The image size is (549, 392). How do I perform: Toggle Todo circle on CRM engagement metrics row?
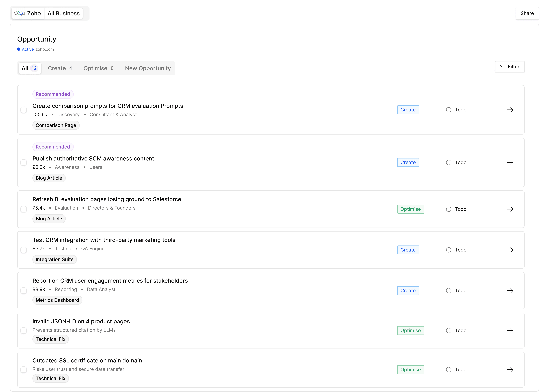(449, 291)
